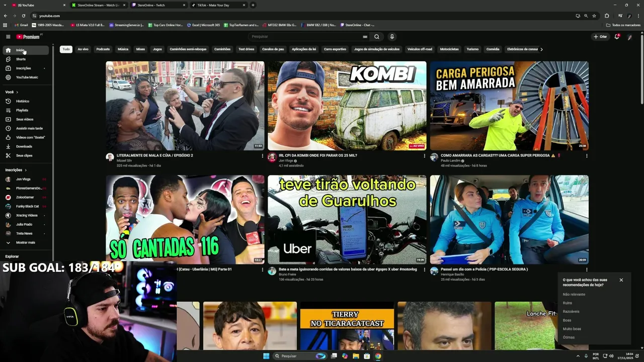This screenshot has width=644, height=362.
Task: Open a new browser tab
Action: [253, 5]
